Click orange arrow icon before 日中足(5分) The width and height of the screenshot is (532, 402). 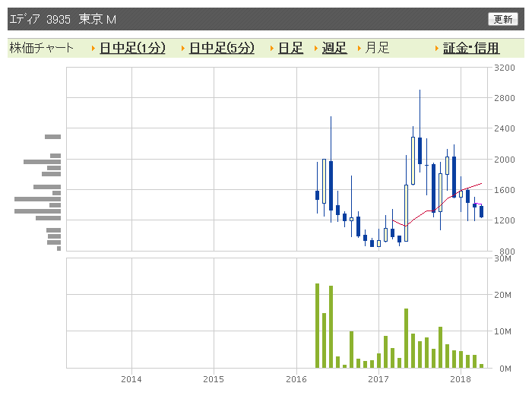[183, 49]
